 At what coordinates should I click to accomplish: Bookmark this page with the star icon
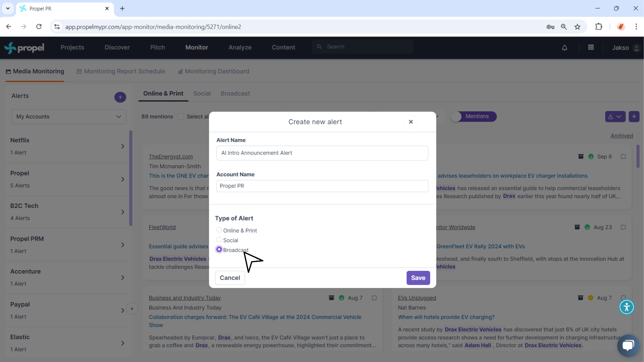[x=577, y=27]
